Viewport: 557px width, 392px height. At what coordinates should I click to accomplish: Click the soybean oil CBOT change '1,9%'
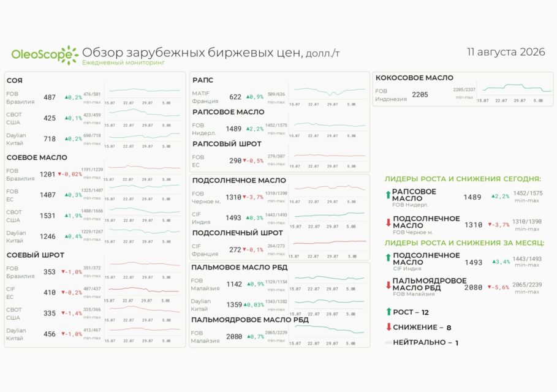point(74,216)
